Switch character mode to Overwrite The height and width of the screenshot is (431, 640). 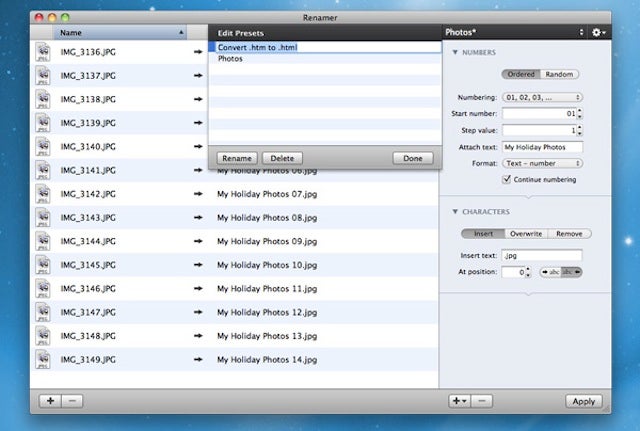[526, 233]
